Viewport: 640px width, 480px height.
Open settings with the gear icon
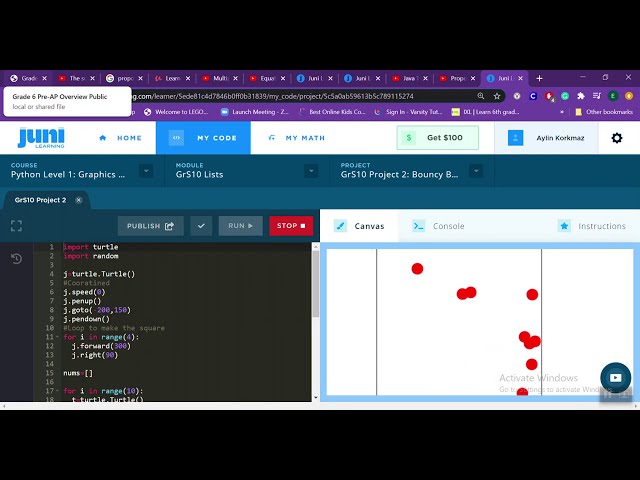[x=617, y=138]
